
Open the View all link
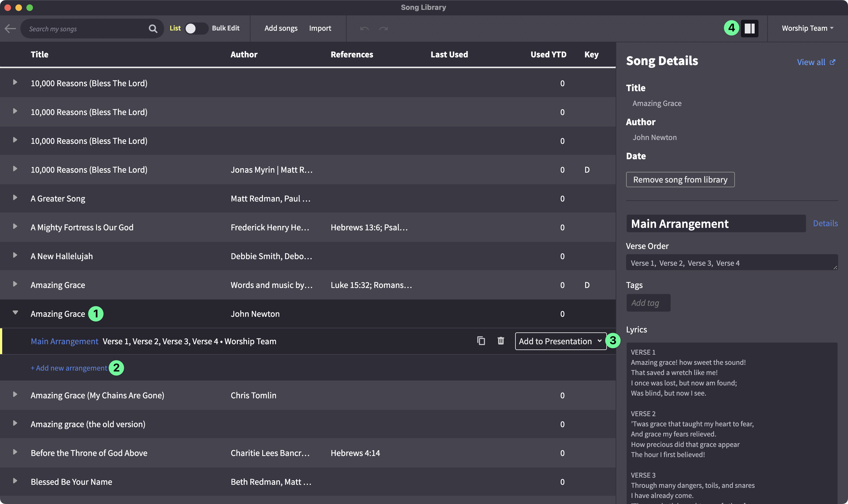click(x=811, y=62)
